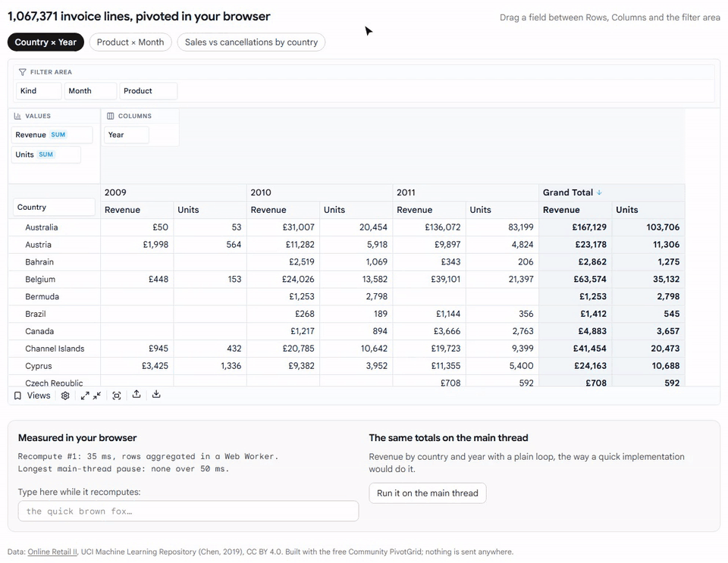728x563 pixels.
Task: Open the Views bookmark menu
Action: tap(32, 396)
